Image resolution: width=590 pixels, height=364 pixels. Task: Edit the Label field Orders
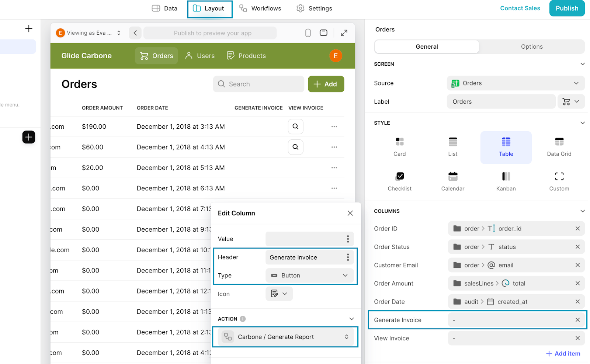pyautogui.click(x=501, y=102)
